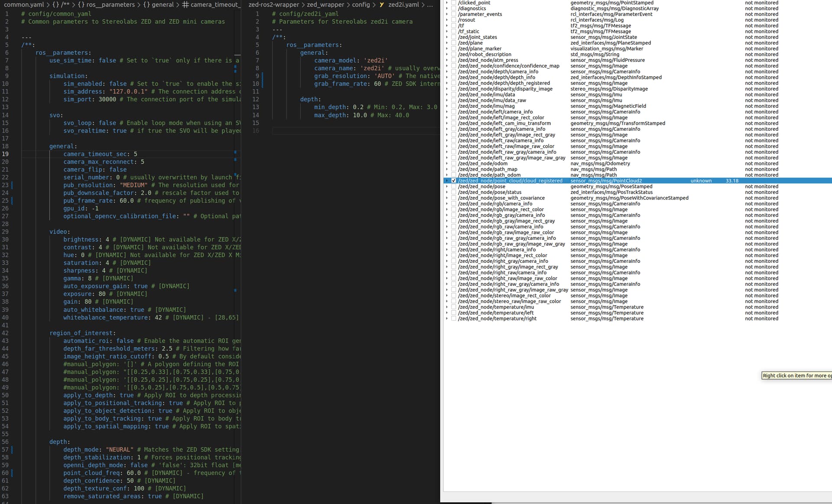
Task: Uncheck the point_cloud/cloud_registered topic checkbox
Action: click(454, 181)
